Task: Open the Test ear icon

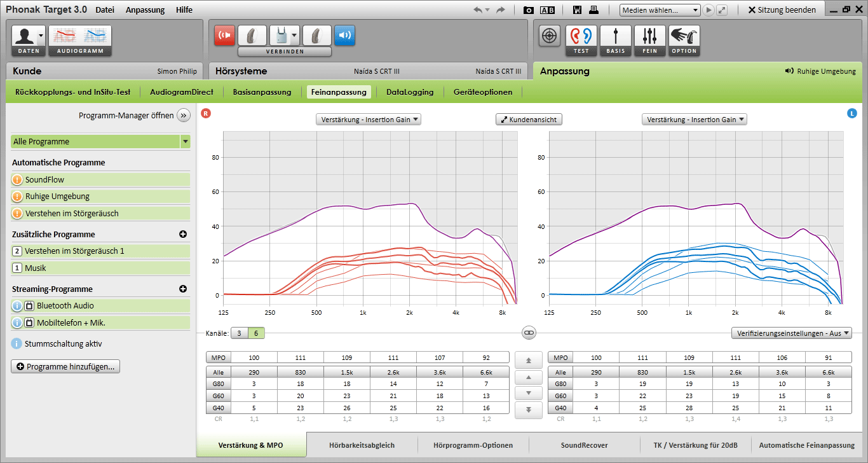Action: pyautogui.click(x=581, y=41)
